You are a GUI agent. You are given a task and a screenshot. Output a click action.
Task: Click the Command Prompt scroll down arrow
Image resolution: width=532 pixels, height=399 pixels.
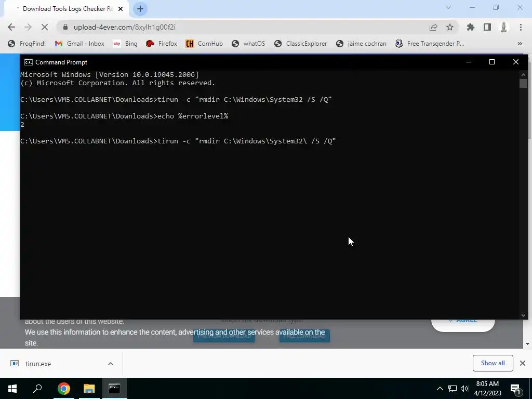coord(523,315)
